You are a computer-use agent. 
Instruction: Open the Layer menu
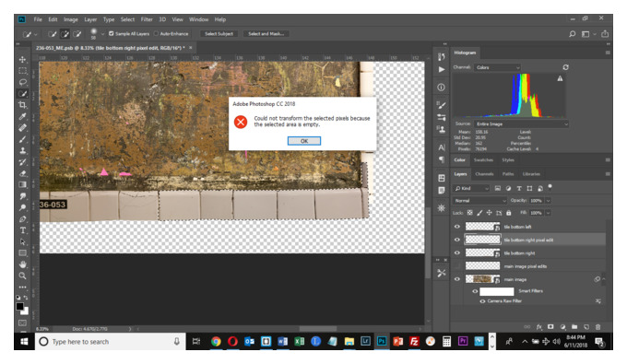click(90, 19)
